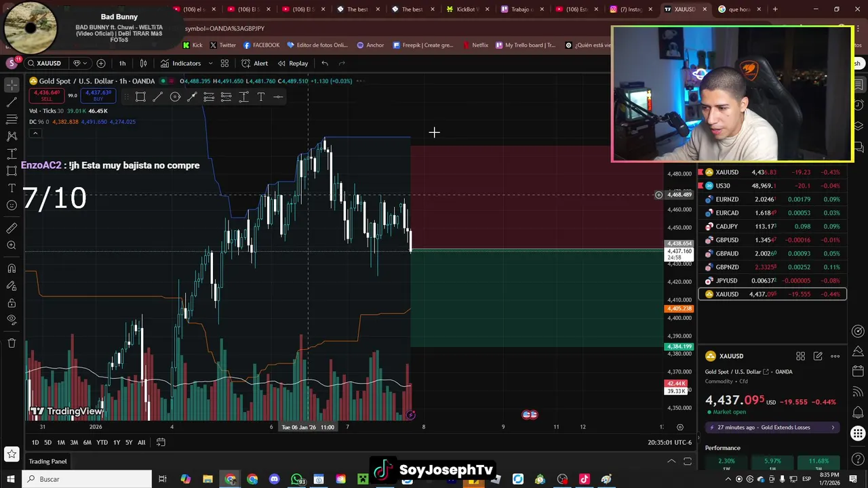Open the Indicators dialog
This screenshot has width=868, height=488.
coord(180,63)
